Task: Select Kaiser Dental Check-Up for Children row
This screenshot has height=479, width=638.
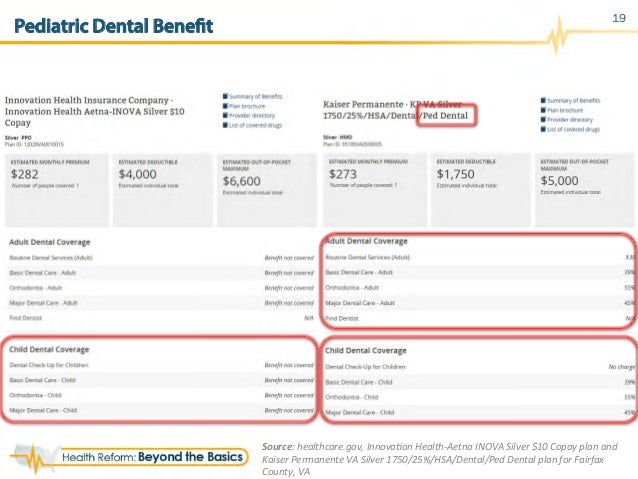Action: [x=480, y=367]
